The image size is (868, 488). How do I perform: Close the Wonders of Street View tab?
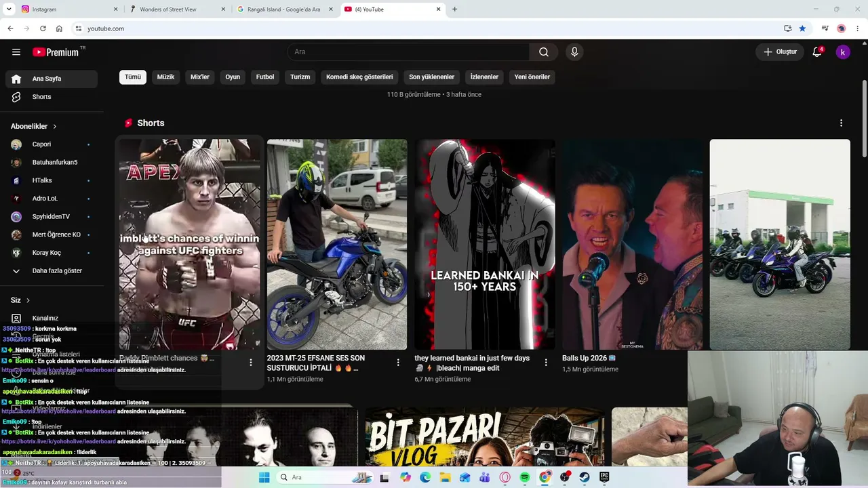(223, 9)
